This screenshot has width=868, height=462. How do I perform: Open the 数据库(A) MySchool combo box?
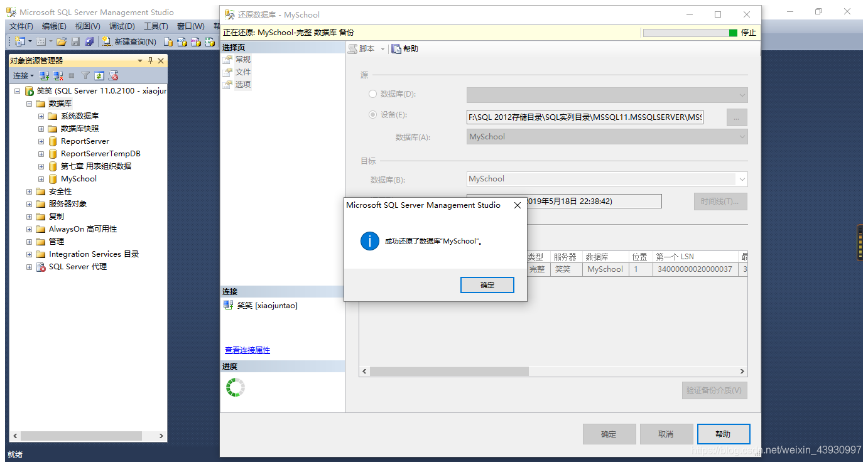[607, 137]
